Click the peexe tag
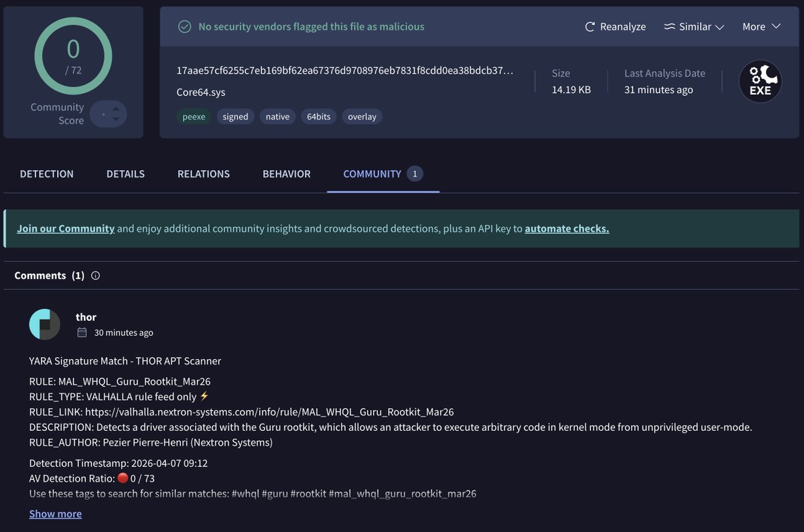This screenshot has width=804, height=532. (x=194, y=117)
